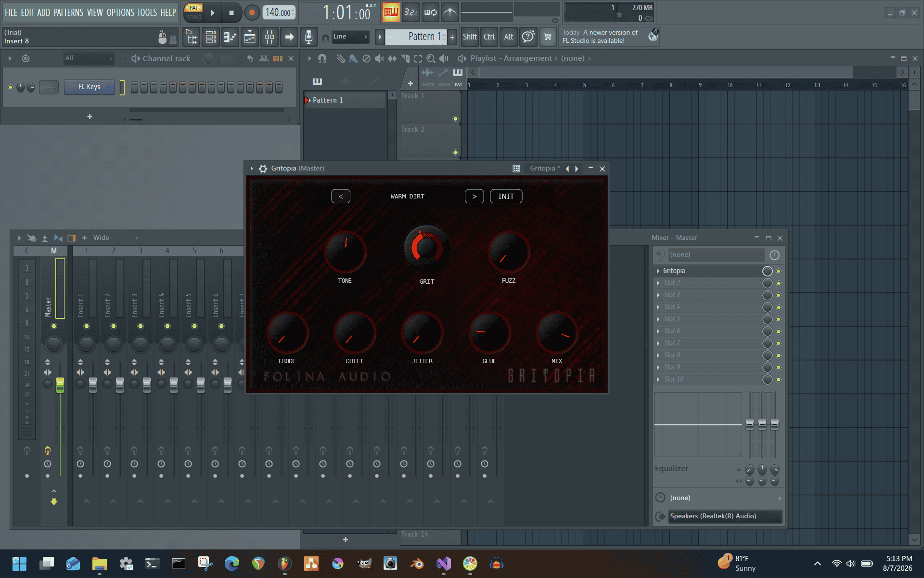Open Speakers (Realtek(R) Audio) output selector
Image resolution: width=924 pixels, height=578 pixels.
click(x=725, y=516)
